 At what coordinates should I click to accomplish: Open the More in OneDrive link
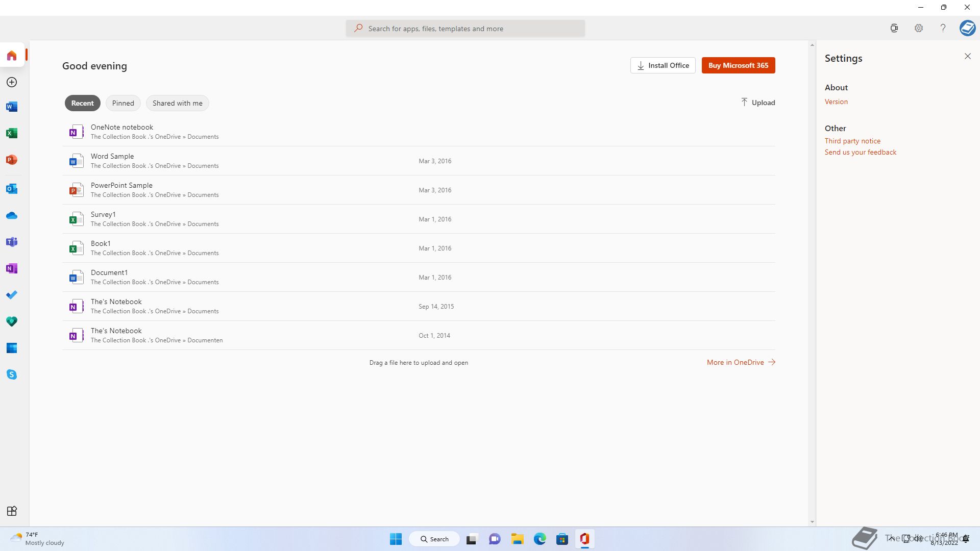point(740,362)
